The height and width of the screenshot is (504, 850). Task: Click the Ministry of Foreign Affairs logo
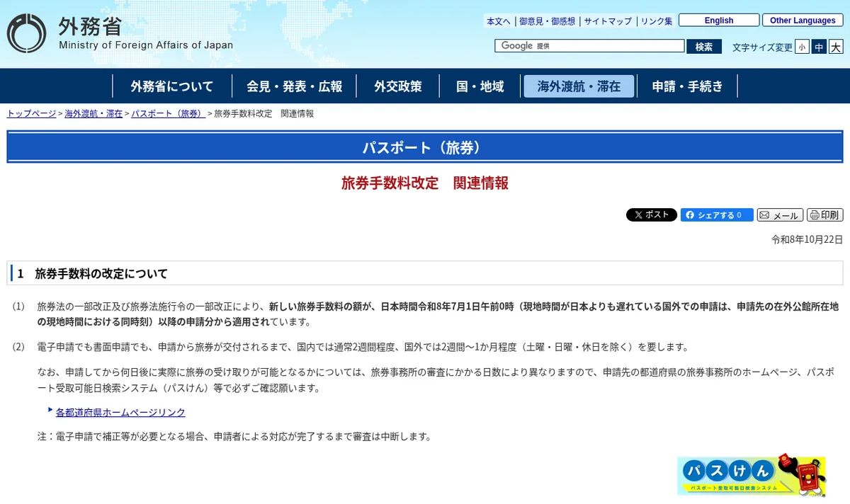point(120,33)
